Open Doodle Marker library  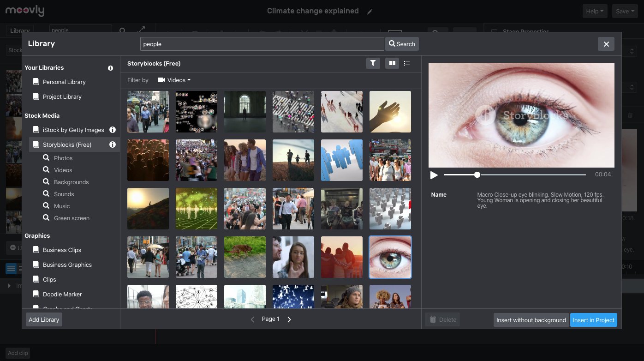pyautogui.click(x=62, y=294)
